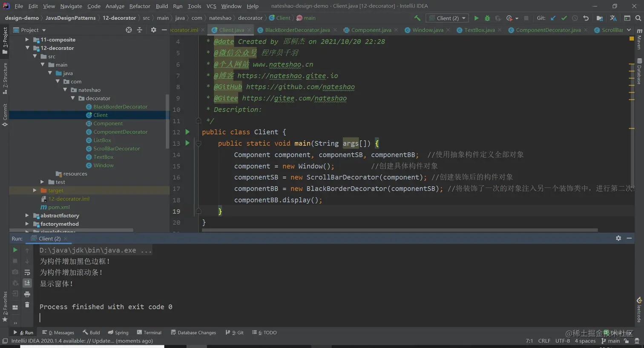Screen dimensions: 644x348
Task: Open the 9: Git tool window
Action: coord(235,333)
